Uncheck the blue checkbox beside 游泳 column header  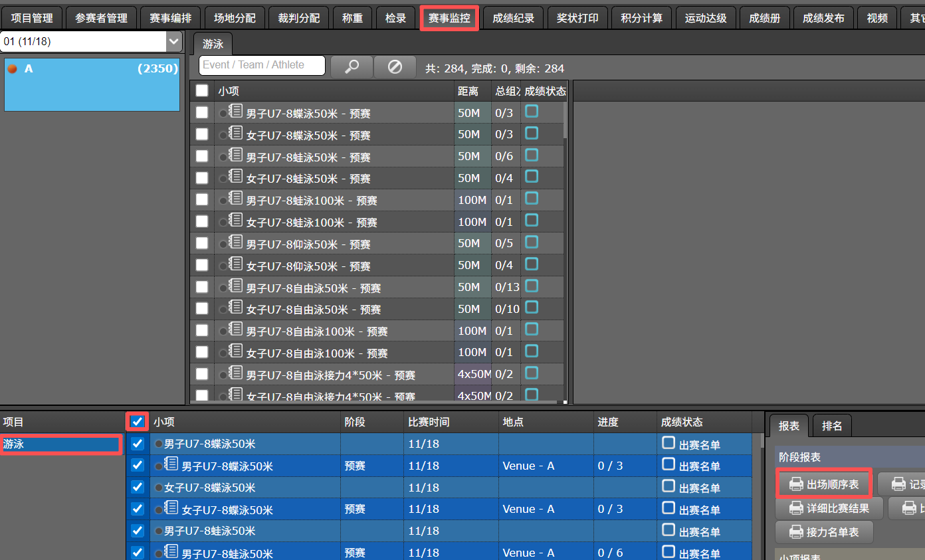click(x=138, y=421)
